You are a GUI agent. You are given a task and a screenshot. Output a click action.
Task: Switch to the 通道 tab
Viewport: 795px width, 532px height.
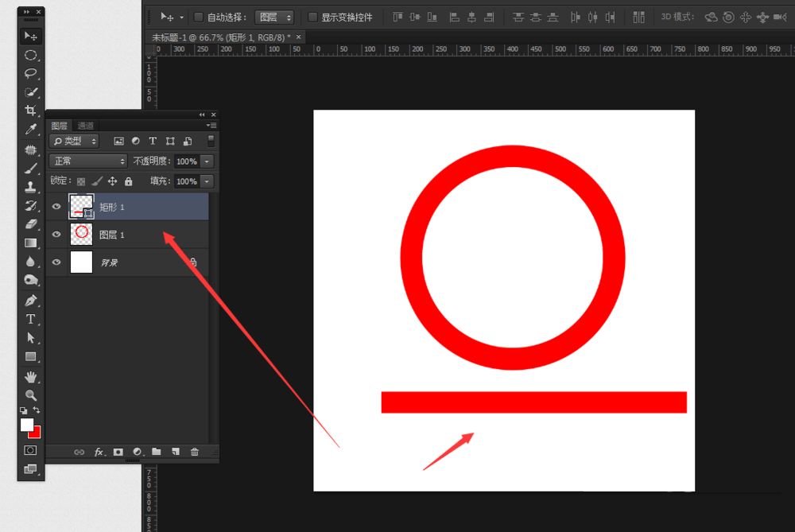pos(86,126)
